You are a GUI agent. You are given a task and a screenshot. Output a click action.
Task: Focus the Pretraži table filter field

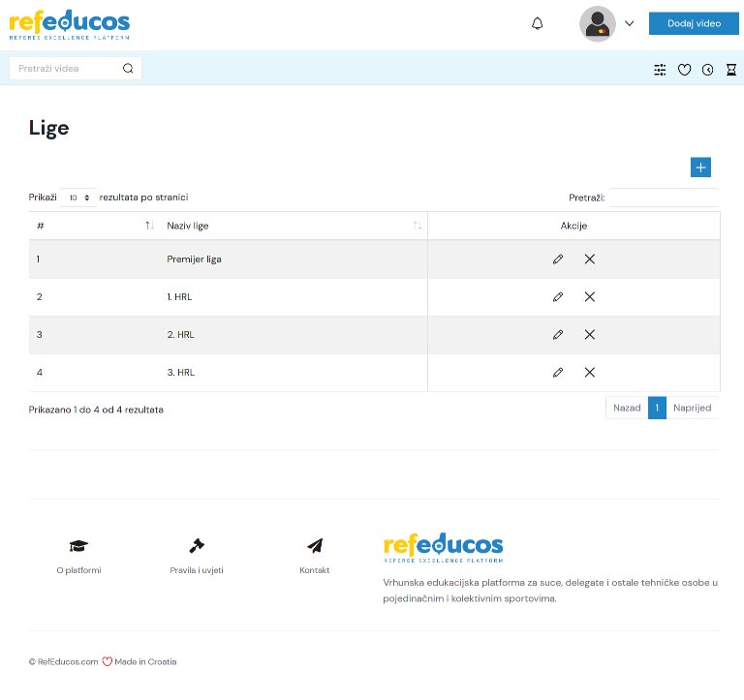(664, 198)
